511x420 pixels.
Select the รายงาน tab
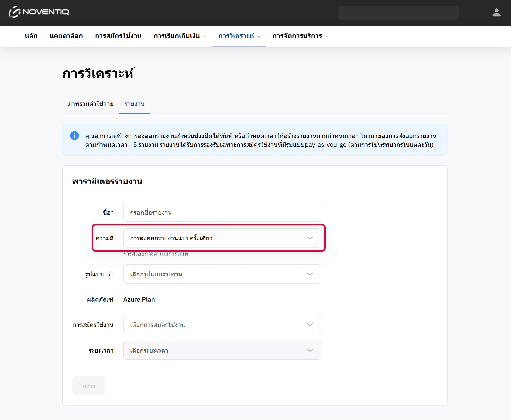pos(135,104)
